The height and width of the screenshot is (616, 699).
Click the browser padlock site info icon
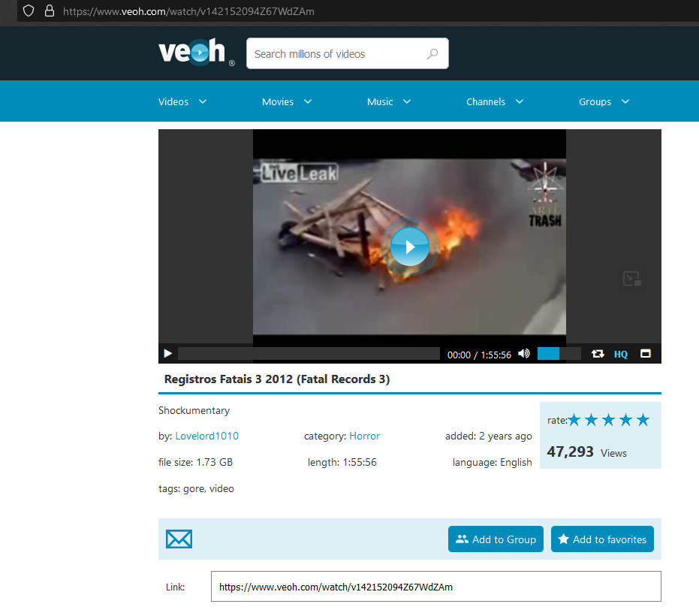click(x=50, y=11)
